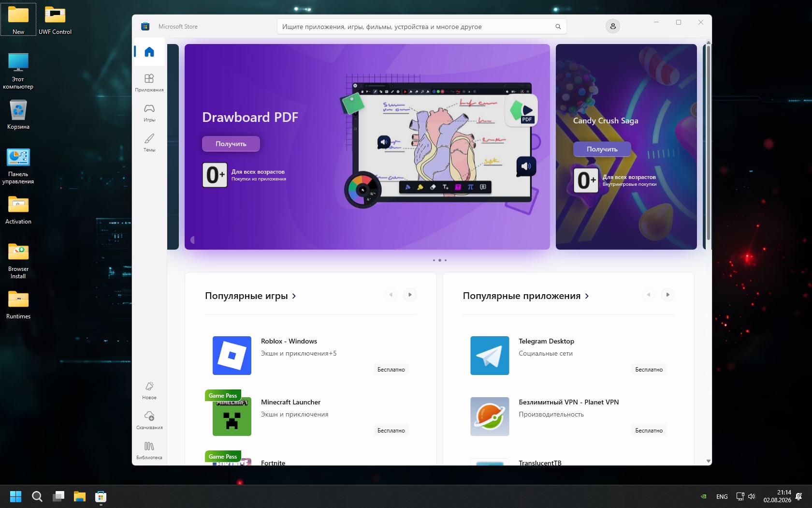Open the Telegram Desktop title
Image resolution: width=812 pixels, height=508 pixels.
(x=546, y=341)
